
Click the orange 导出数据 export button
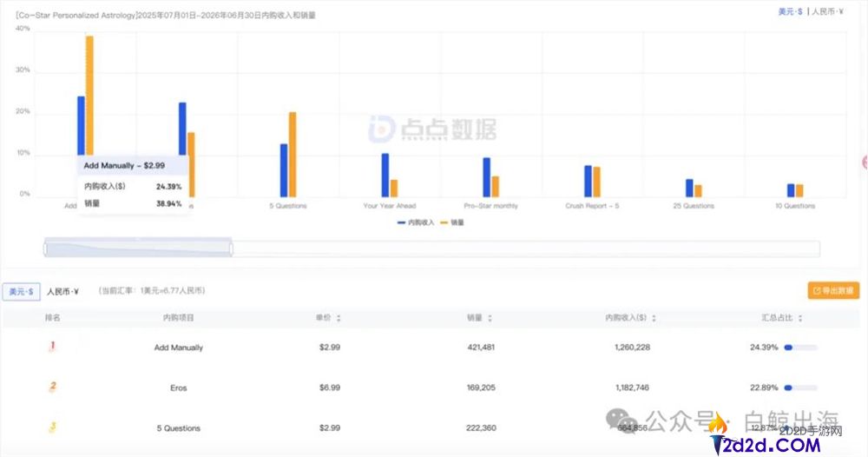pyautogui.click(x=833, y=290)
